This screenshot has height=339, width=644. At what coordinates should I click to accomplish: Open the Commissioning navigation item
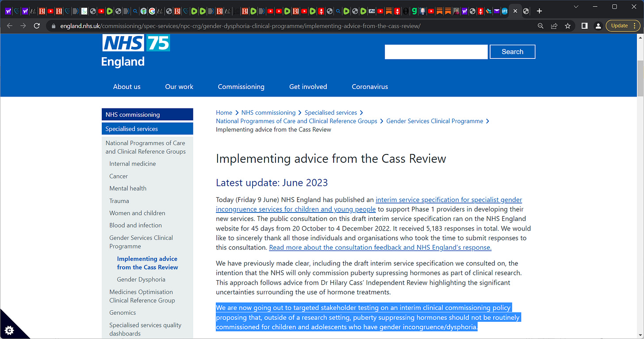pos(241,87)
